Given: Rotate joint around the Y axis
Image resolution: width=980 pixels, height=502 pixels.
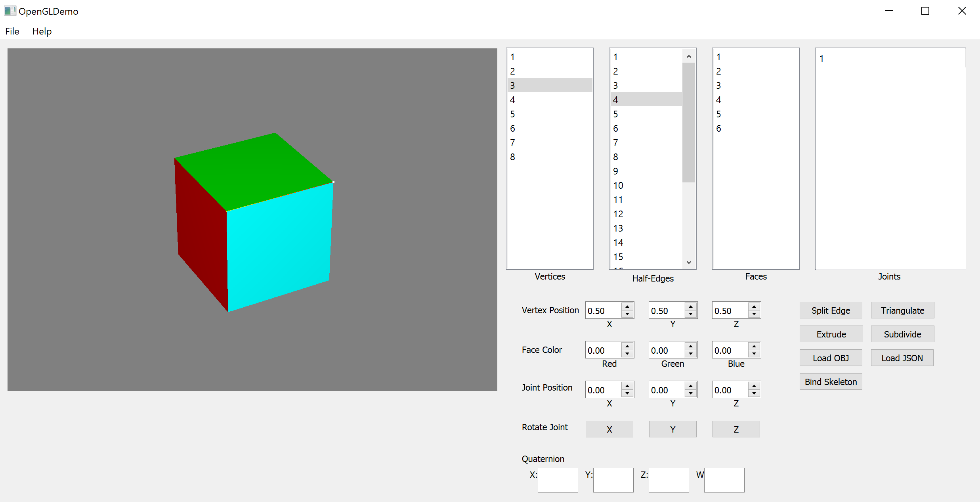Looking at the screenshot, I should tap(672, 429).
